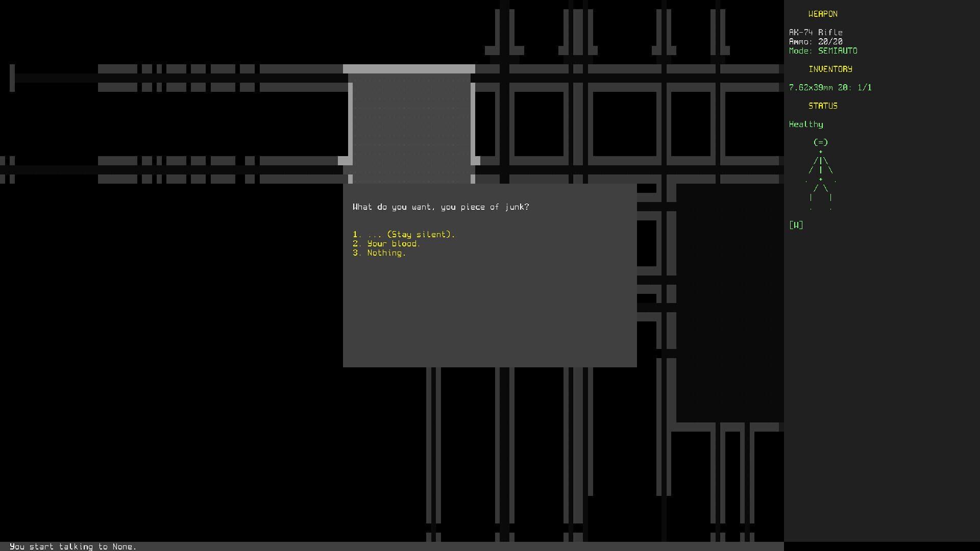
Task: Click the ASCII figure's head (=)
Action: (x=820, y=142)
